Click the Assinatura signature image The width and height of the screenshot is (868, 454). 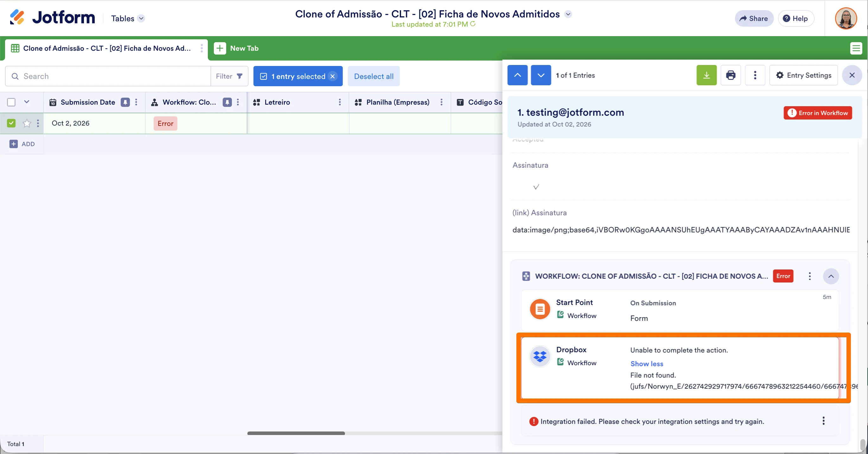point(536,186)
